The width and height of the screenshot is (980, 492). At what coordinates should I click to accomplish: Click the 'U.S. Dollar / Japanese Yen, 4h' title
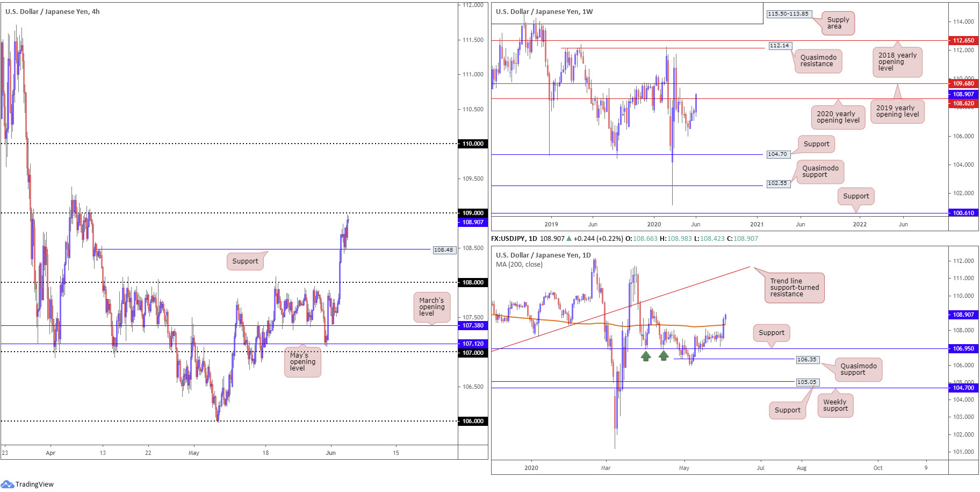[x=52, y=11]
